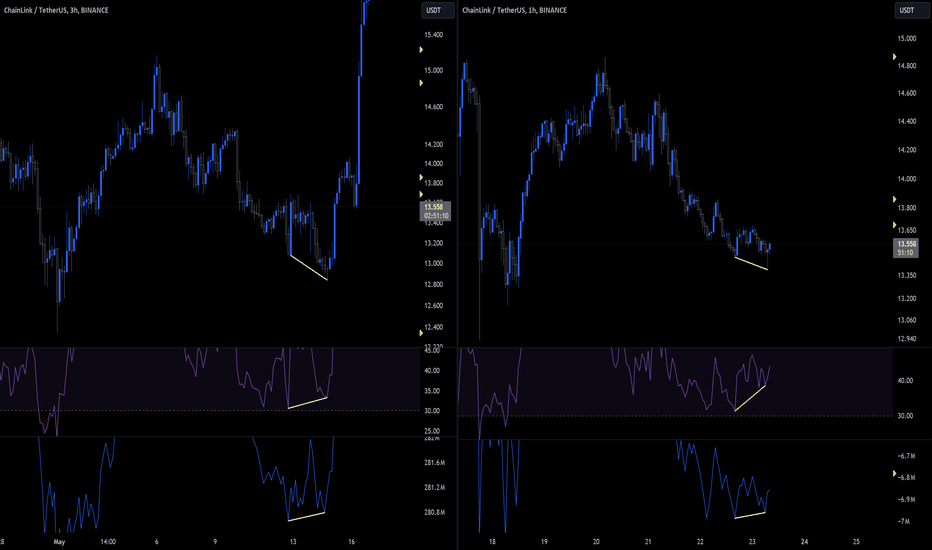Screen dimensions: 932x550
Task: Click the 13.350 price scale label
Action: coord(907,275)
